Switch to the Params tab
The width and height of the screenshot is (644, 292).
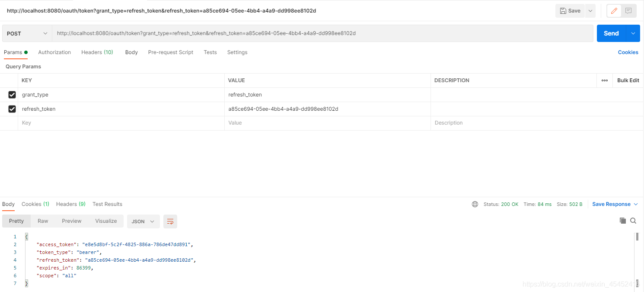tap(16, 52)
